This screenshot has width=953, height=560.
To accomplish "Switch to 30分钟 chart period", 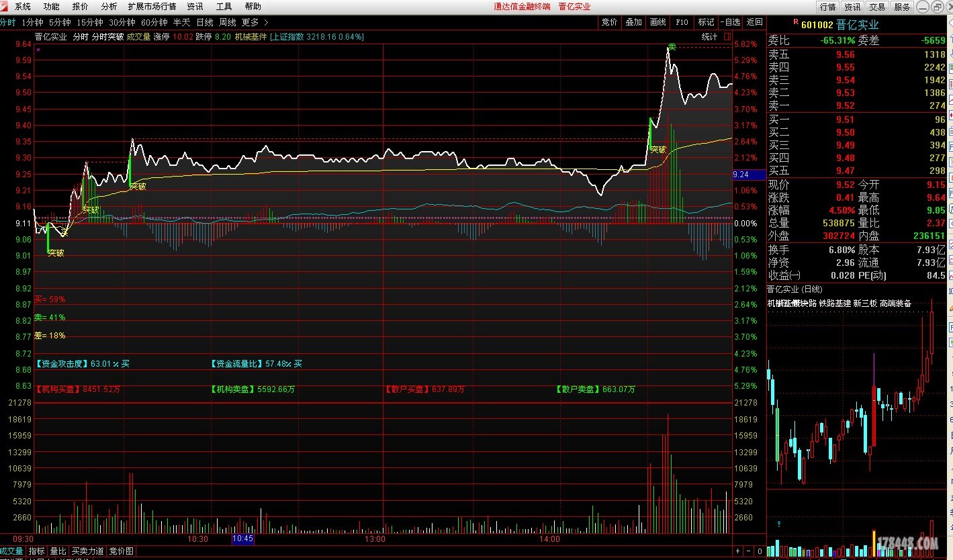I will tap(122, 22).
